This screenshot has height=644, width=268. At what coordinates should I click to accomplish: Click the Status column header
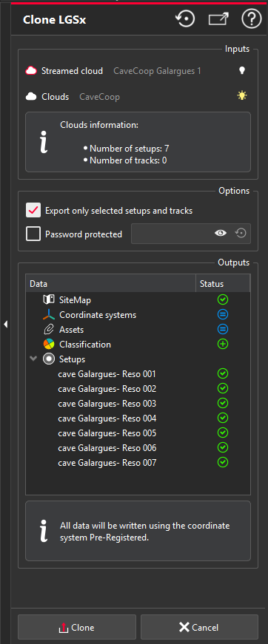pos(223,284)
